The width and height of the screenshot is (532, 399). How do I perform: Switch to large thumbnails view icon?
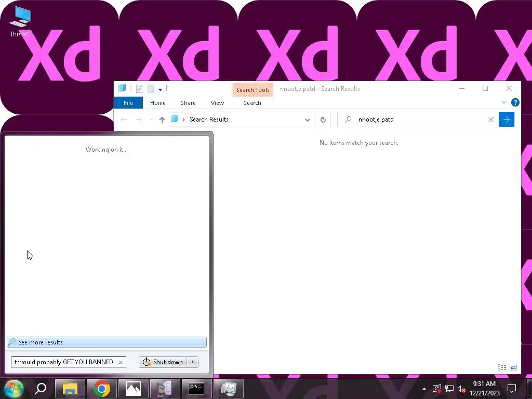point(513,367)
